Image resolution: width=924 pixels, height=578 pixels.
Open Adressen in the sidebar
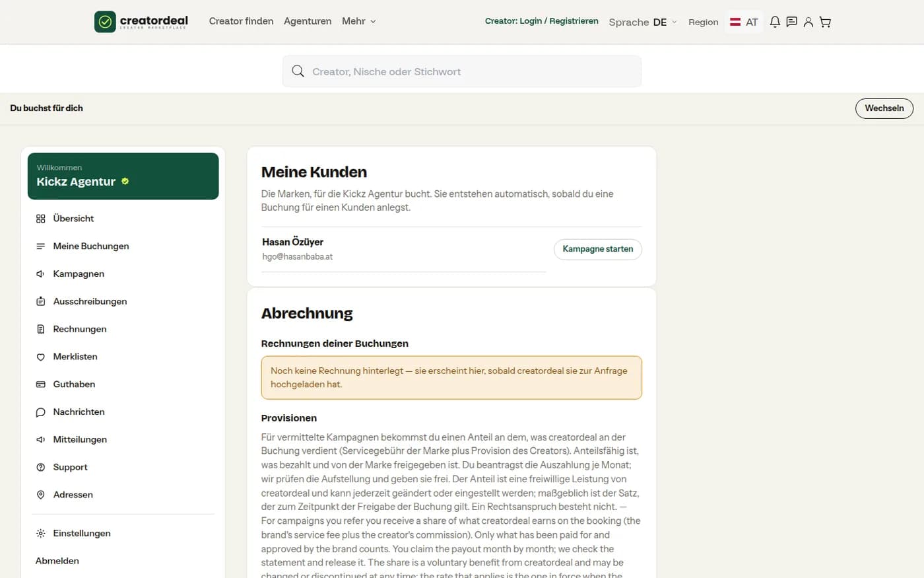coord(123,495)
